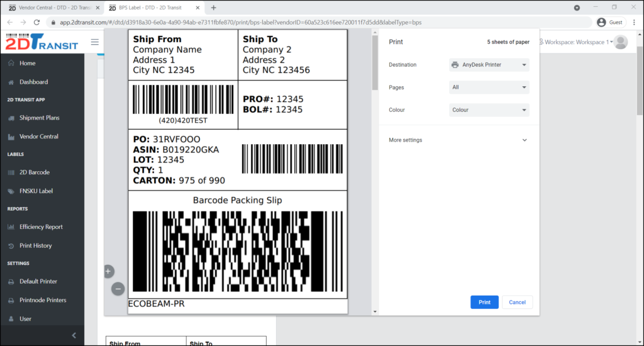Open Efficiency Report link
Viewport: 644px width, 346px height.
pos(42,227)
